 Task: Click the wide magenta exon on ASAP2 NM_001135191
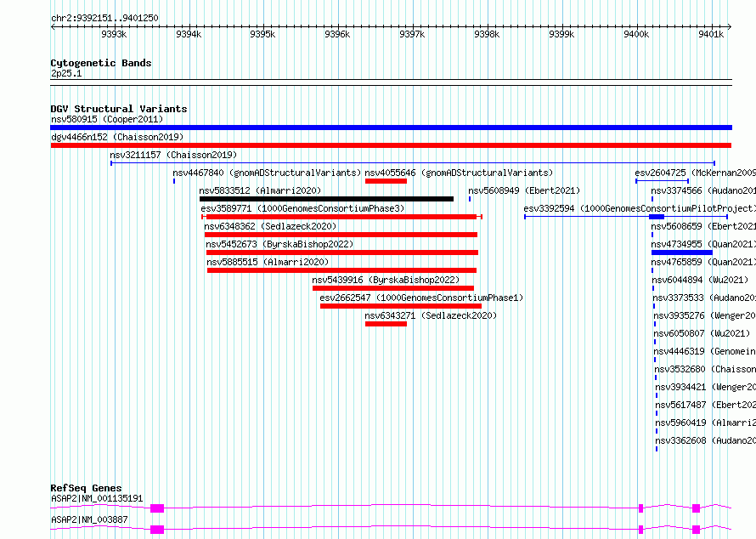point(157,508)
